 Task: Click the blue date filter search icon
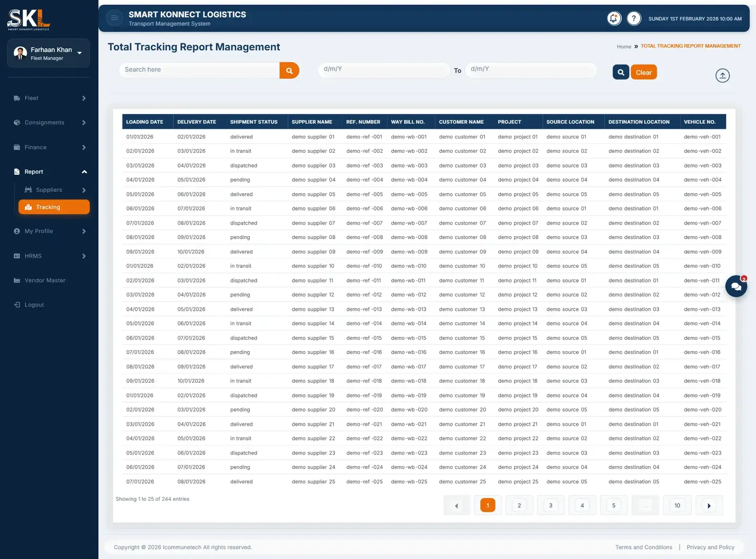point(621,72)
